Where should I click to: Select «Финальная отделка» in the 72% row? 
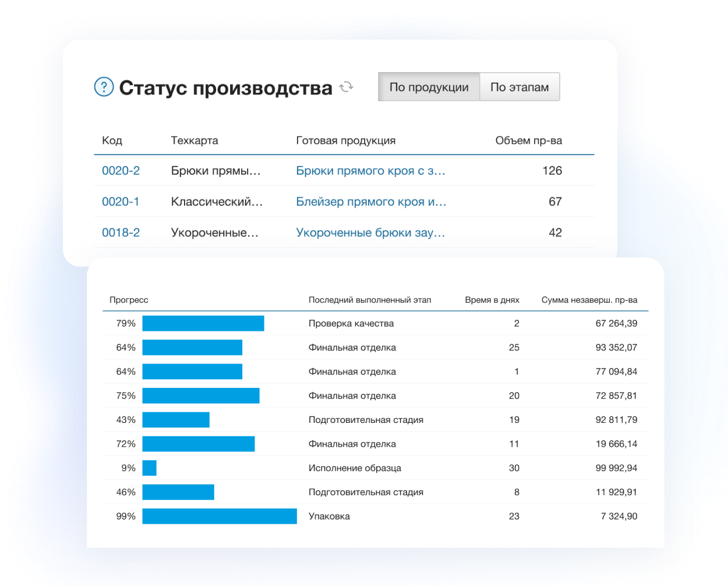pyautogui.click(x=352, y=444)
